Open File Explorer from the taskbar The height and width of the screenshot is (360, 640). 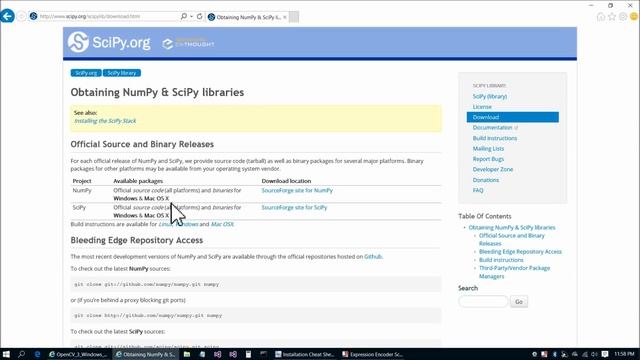click(187, 354)
